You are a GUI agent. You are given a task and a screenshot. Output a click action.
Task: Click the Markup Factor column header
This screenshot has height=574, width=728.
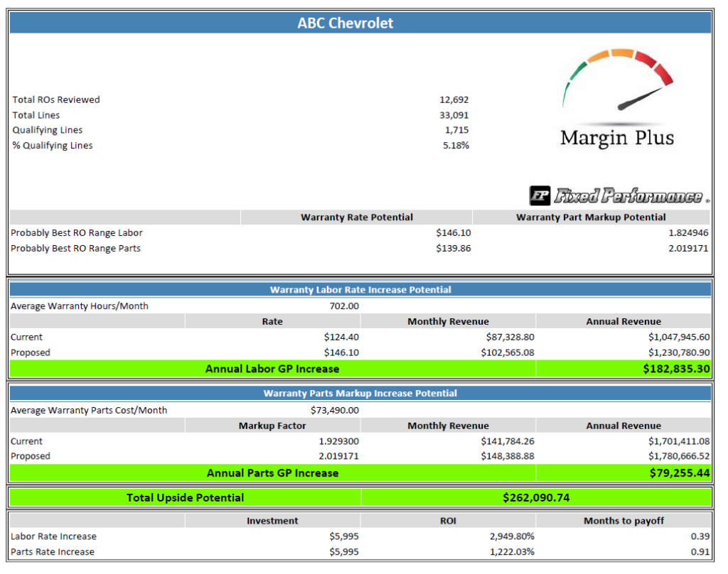coord(272,426)
